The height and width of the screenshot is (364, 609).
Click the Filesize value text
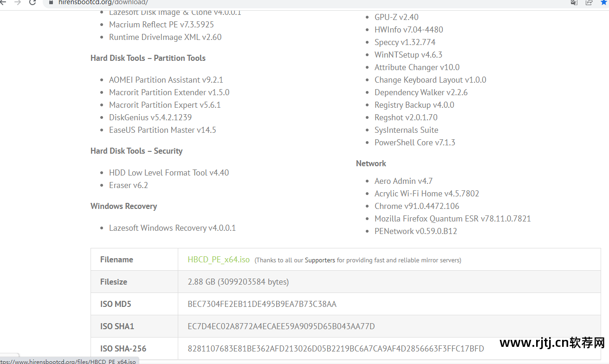point(238,282)
